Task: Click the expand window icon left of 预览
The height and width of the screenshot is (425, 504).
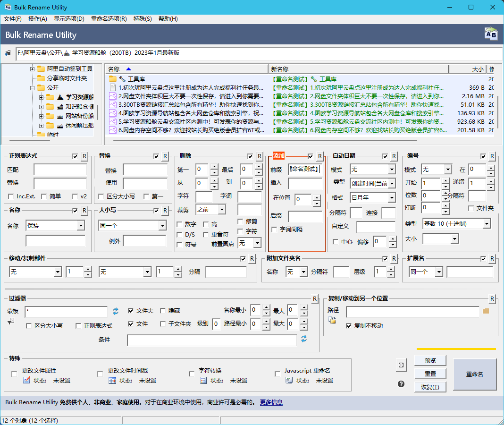Action: [401, 365]
